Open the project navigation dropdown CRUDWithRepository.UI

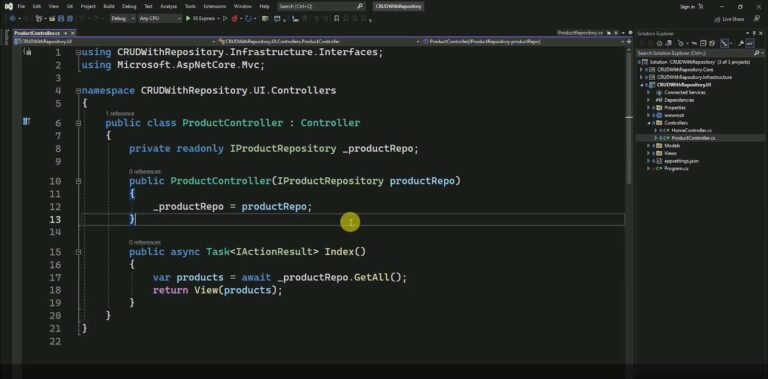point(115,42)
